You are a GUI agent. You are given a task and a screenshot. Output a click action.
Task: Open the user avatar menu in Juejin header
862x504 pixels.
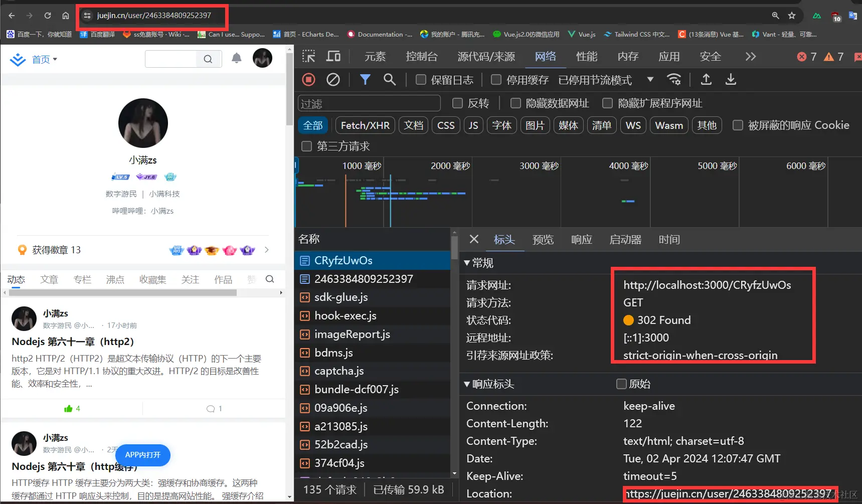tap(262, 58)
